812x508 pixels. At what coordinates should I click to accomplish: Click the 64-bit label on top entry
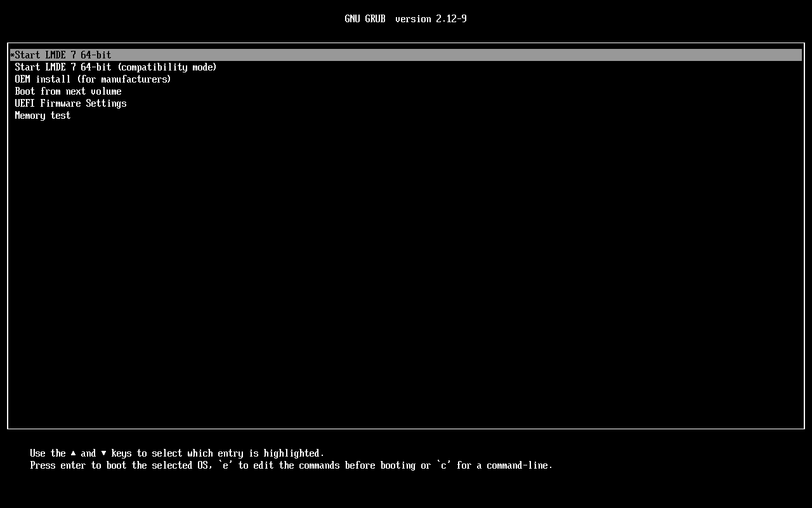[95, 55]
